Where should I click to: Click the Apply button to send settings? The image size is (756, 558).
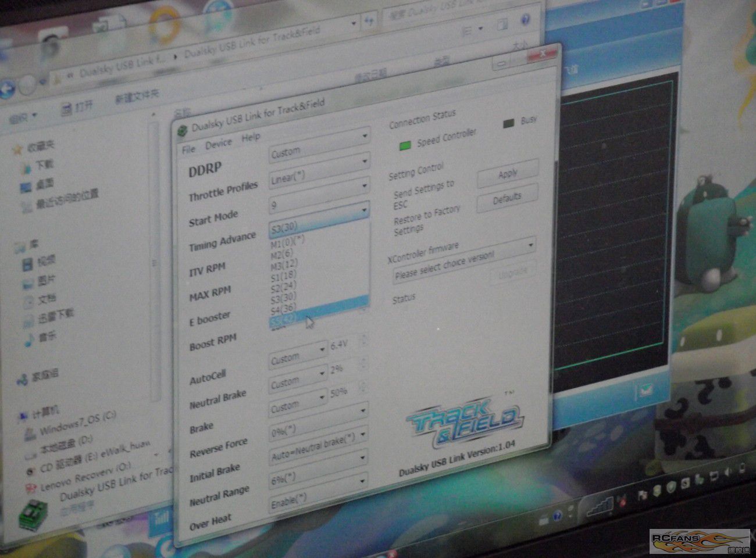click(x=507, y=174)
